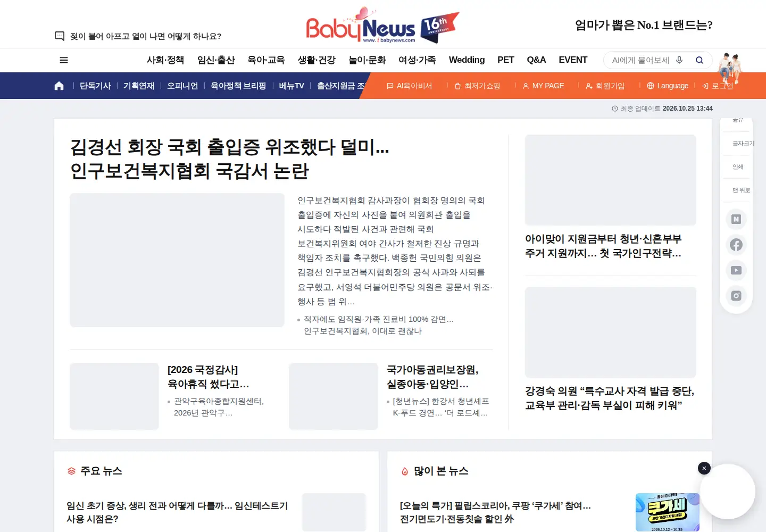Select 생활·건강 menu item
The width and height of the screenshot is (766, 532).
[x=317, y=60]
